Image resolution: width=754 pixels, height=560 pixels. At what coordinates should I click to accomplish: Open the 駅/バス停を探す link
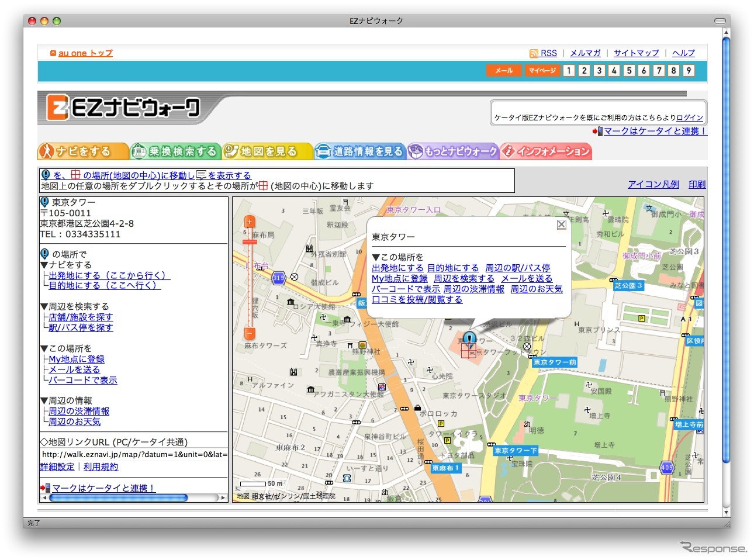81,327
